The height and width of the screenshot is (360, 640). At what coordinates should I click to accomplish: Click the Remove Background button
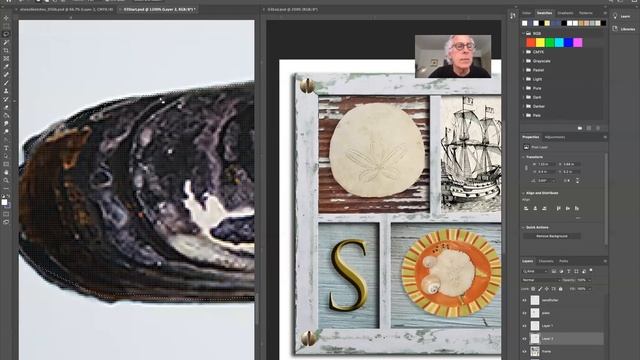[x=552, y=236]
